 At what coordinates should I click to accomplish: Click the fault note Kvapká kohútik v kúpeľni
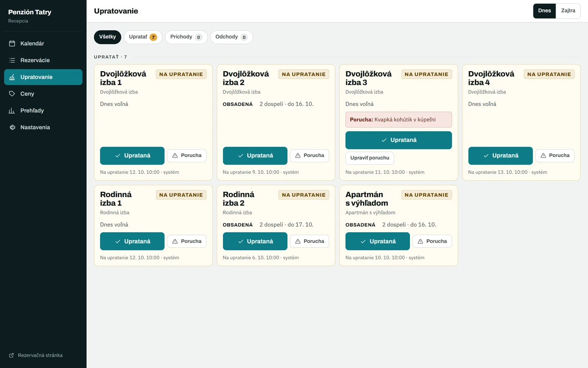click(399, 120)
